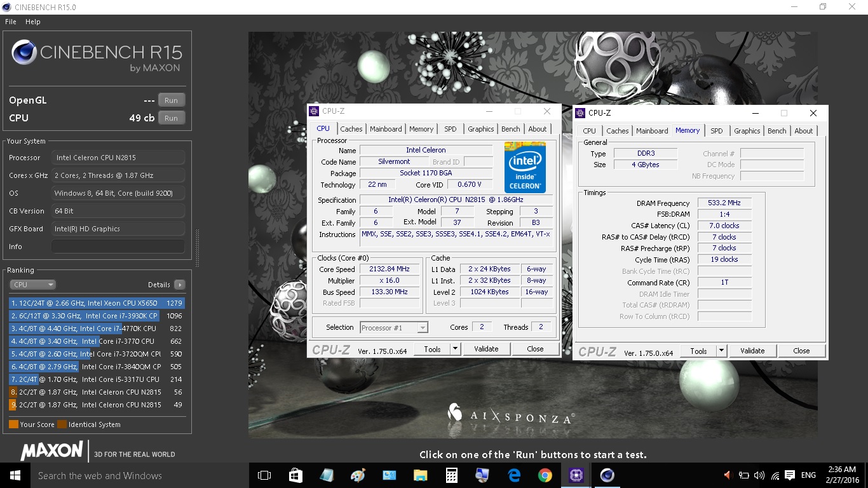This screenshot has width=868, height=488.
Task: Open Caches tab in left CPU-Z window
Action: point(351,129)
